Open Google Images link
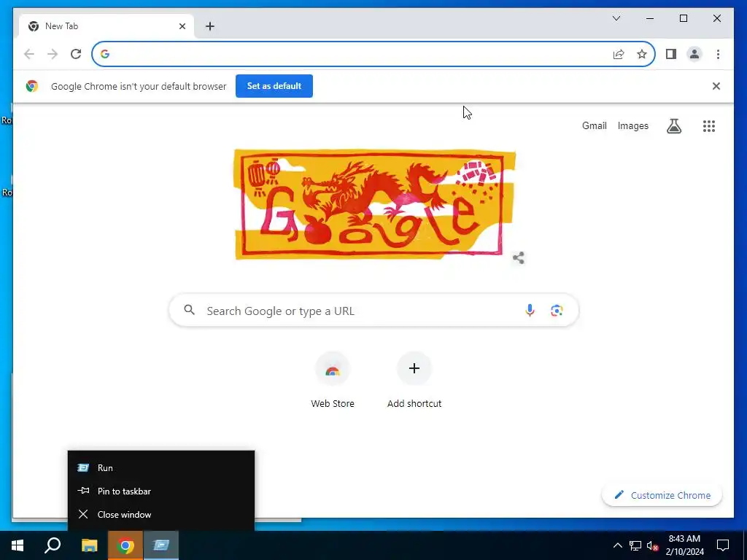 click(632, 125)
